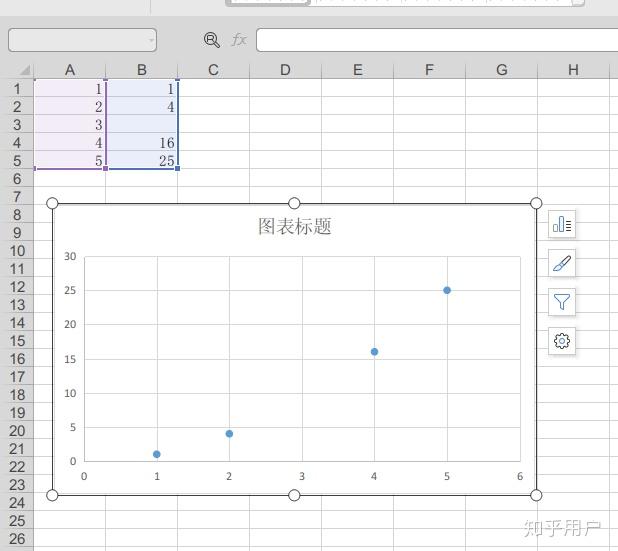Select the data point at x=5

pyautogui.click(x=447, y=290)
